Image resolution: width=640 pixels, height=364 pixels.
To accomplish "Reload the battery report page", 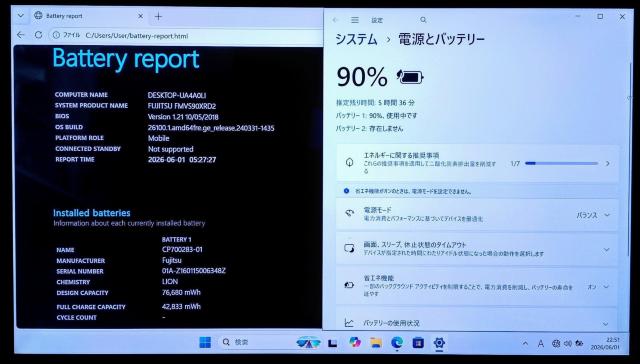I will pos(38,36).
